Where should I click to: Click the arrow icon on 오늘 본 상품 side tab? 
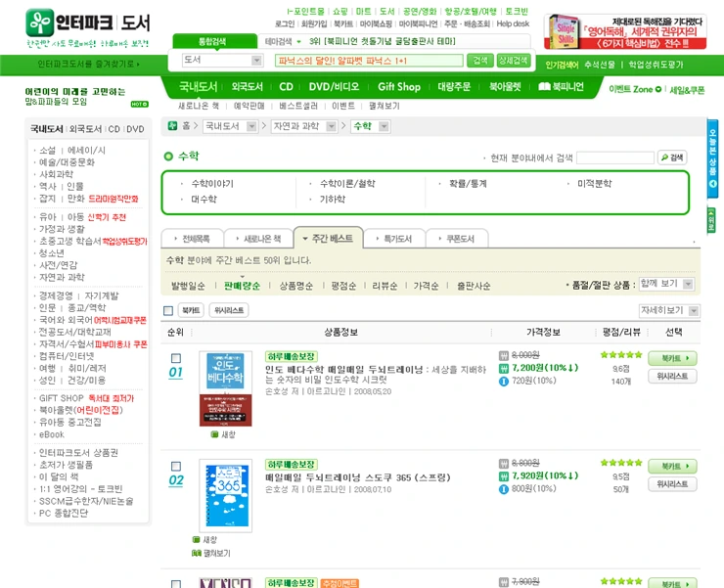(x=713, y=184)
